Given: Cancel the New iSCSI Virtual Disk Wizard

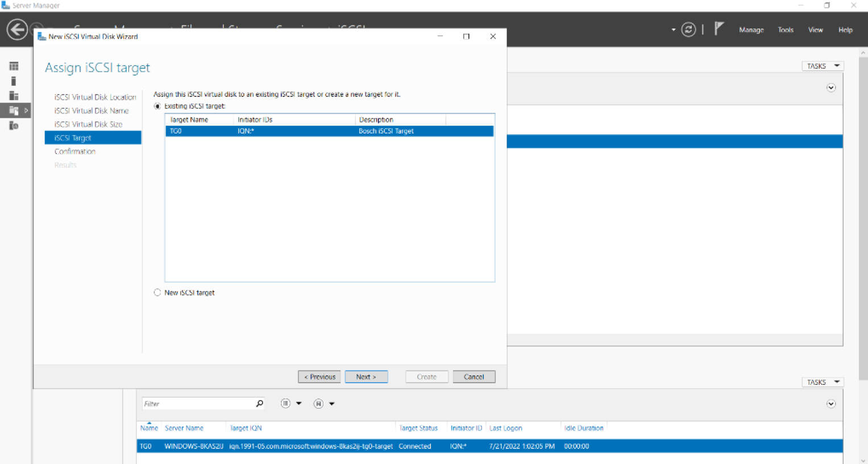Looking at the screenshot, I should (x=474, y=377).
